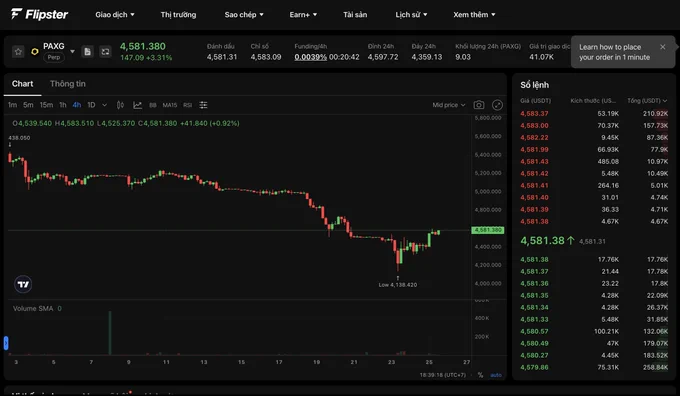Toggle BB Bollinger Bands indicator
Screen dimensions: 680x396
153,105
